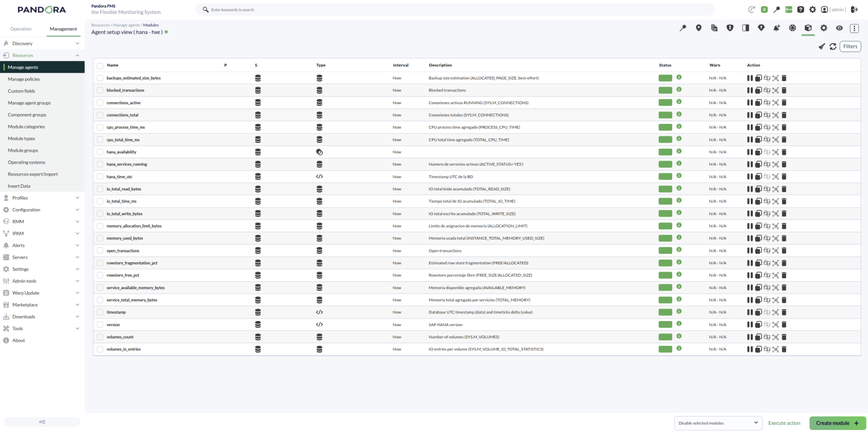Click the refresh arrows icon beside Filters
The image size is (868, 432).
[833, 46]
